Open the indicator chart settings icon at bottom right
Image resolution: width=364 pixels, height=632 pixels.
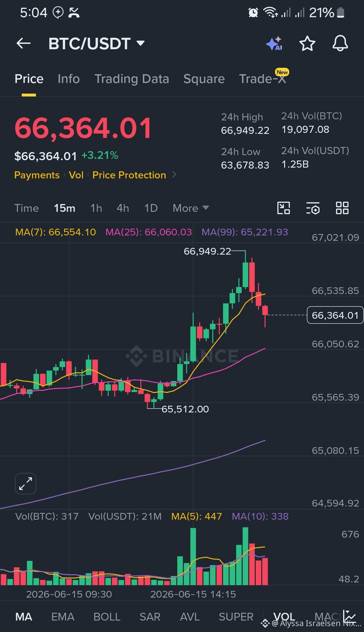(x=350, y=617)
